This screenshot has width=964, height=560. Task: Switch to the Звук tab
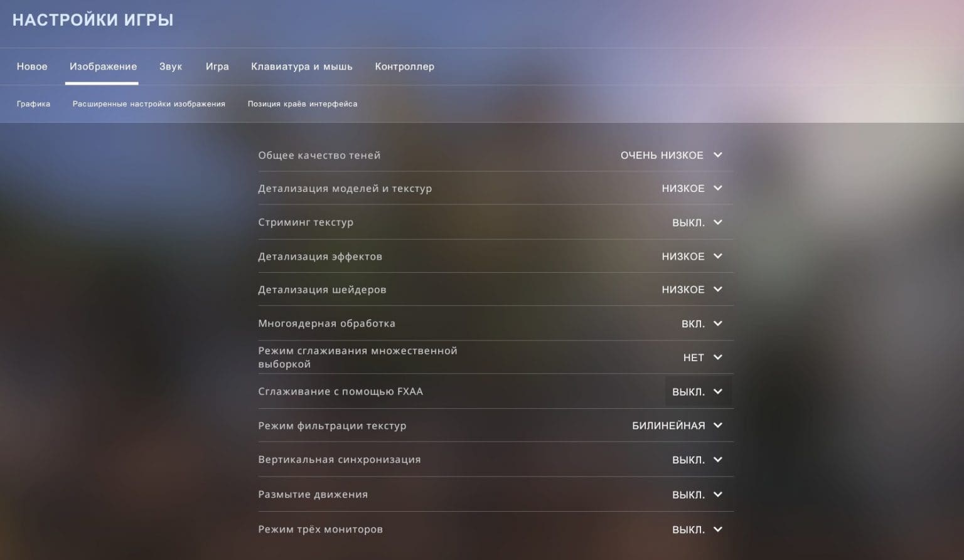click(171, 66)
